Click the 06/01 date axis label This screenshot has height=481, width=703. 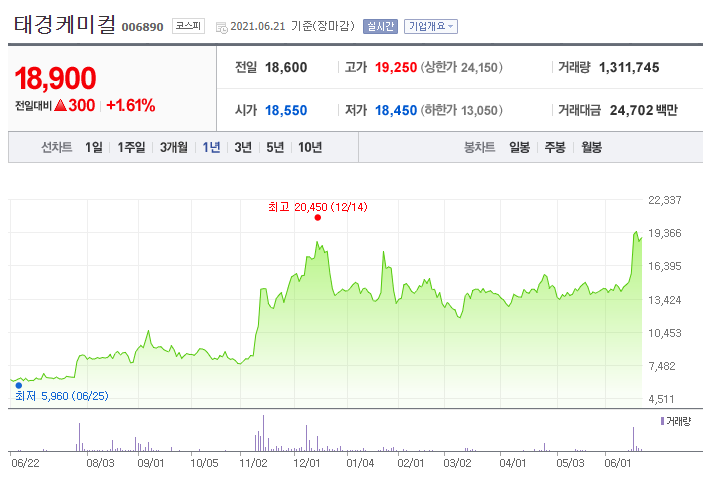click(617, 463)
